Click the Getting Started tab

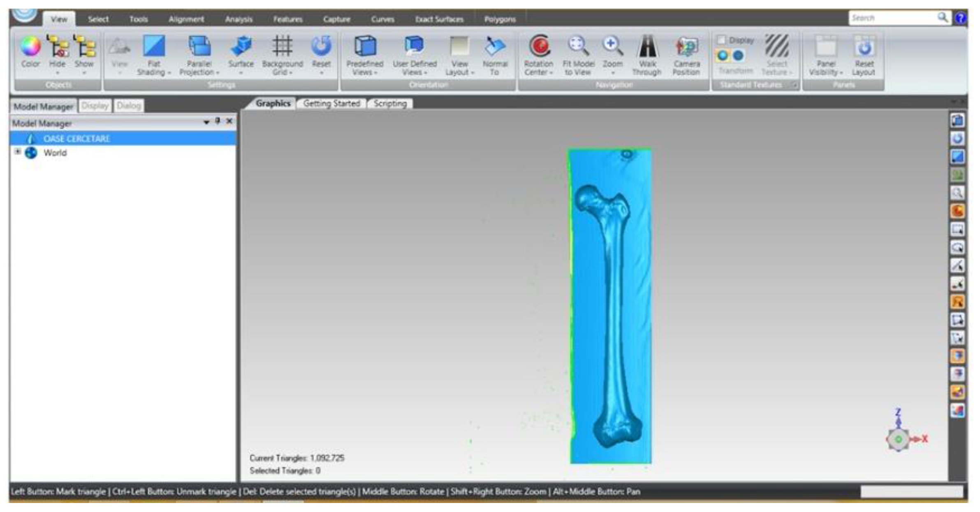pyautogui.click(x=331, y=104)
